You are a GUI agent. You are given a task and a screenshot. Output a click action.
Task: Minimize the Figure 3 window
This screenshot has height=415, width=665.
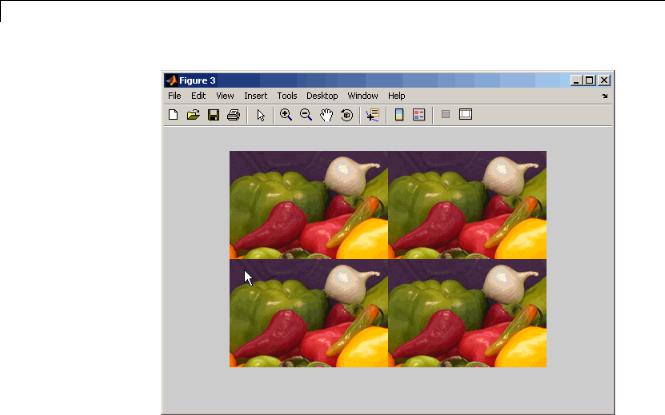point(576,80)
